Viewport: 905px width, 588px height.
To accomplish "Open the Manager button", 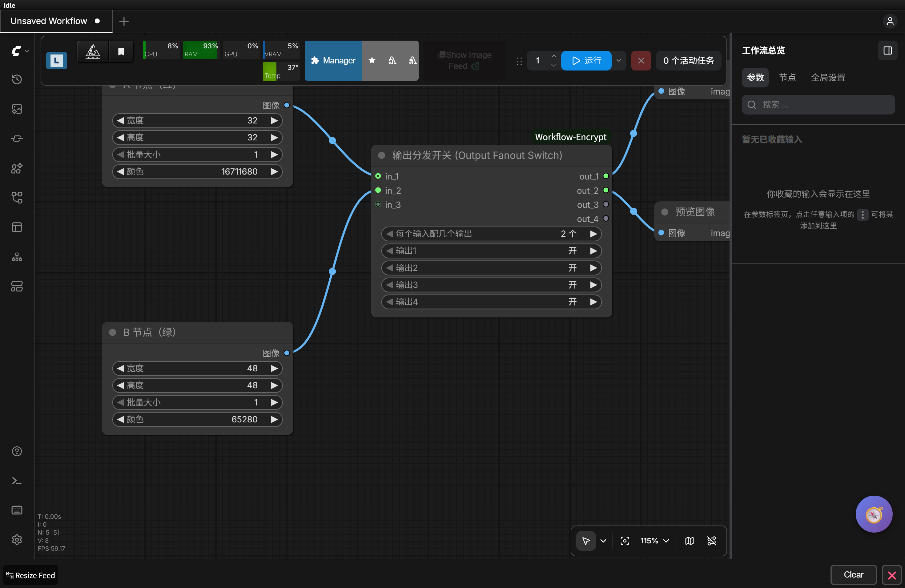I will tap(333, 60).
